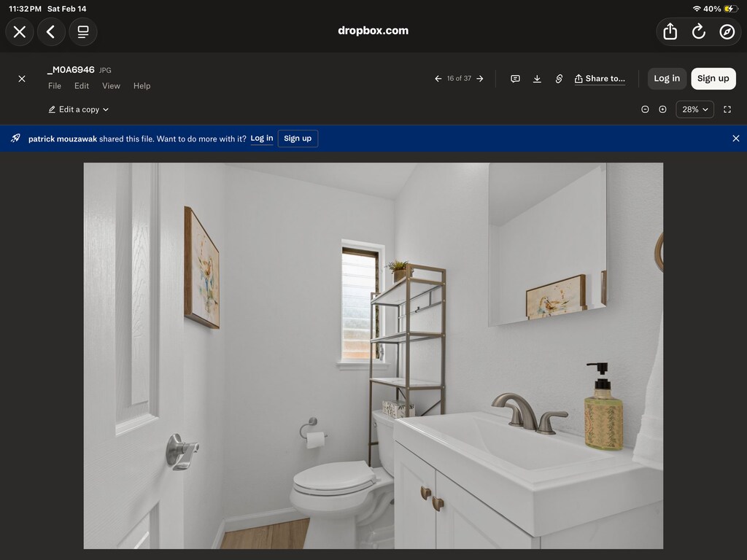Screen dimensions: 747x560
Task: Open the browser share sheet icon
Action: click(670, 31)
